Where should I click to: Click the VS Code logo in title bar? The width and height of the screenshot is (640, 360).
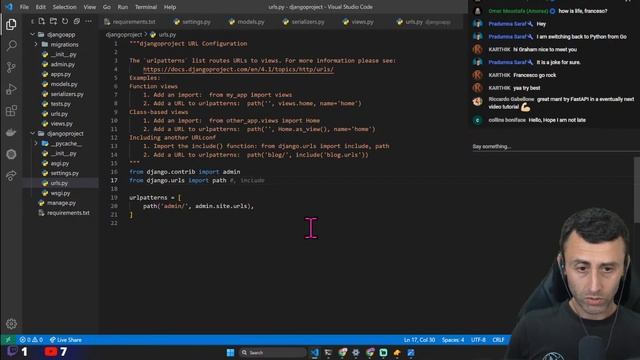pyautogui.click(x=9, y=7)
